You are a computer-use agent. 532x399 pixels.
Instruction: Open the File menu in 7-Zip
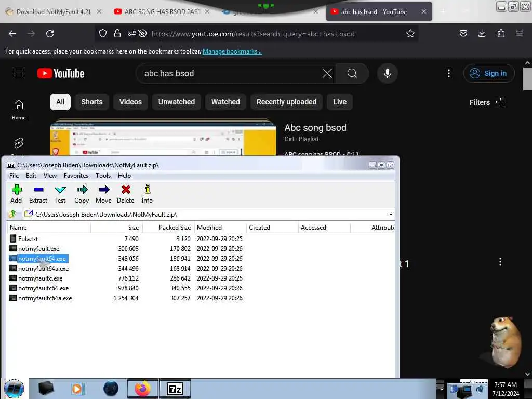(x=14, y=176)
